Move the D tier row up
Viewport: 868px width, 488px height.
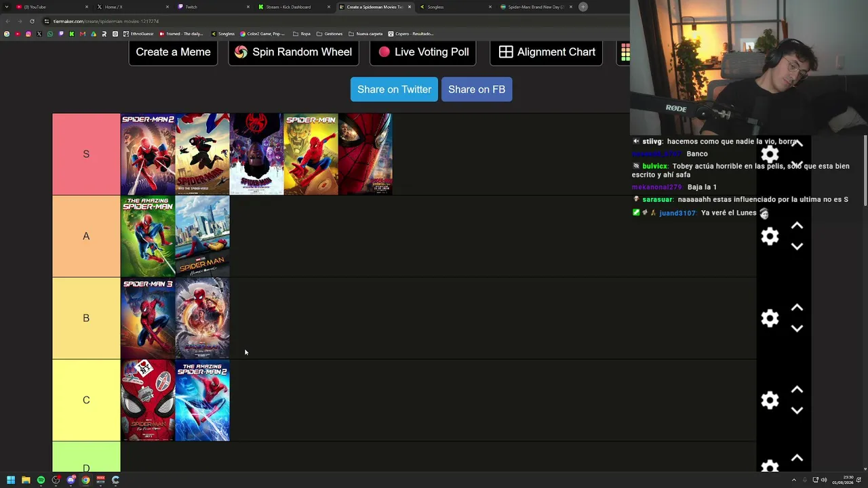[x=797, y=458]
